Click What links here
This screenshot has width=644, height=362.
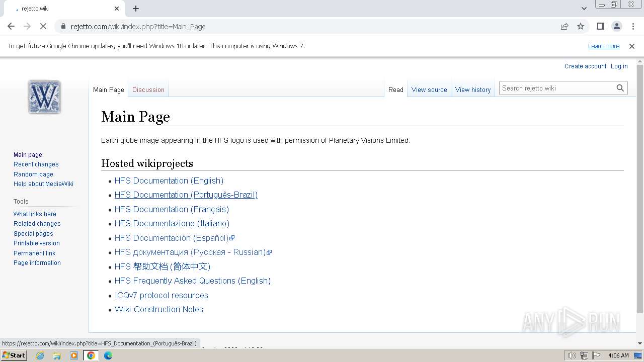coord(35,214)
